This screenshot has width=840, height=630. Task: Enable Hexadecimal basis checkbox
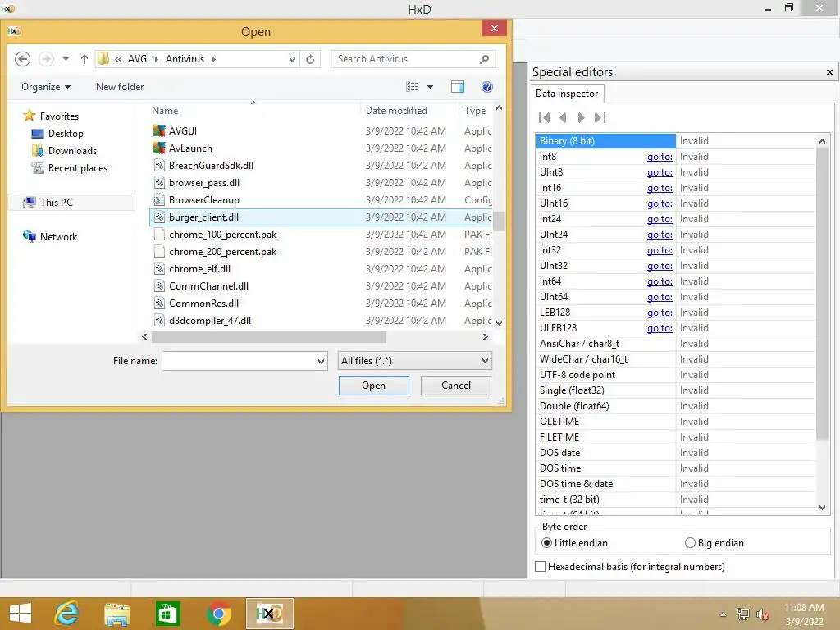541,566
